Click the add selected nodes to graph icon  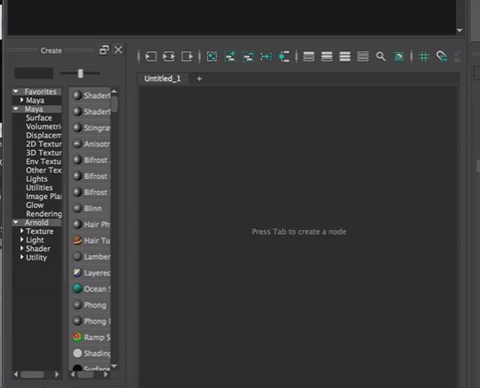[230, 56]
